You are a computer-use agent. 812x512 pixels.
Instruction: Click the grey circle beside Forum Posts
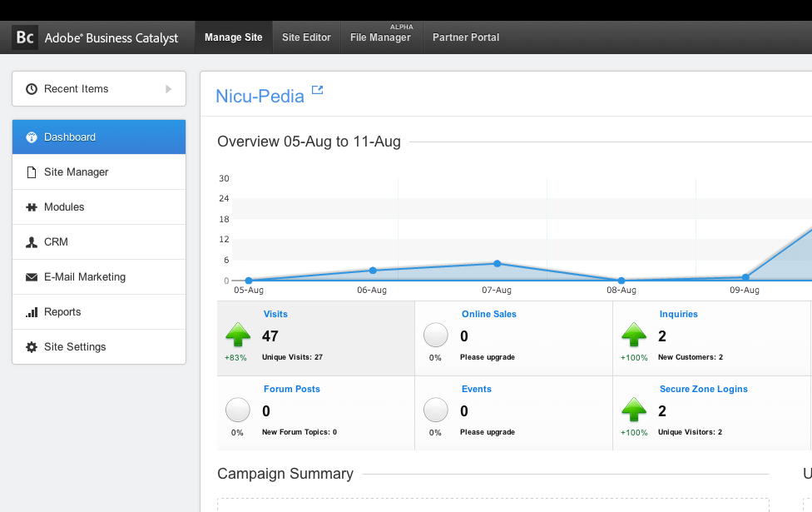click(238, 410)
